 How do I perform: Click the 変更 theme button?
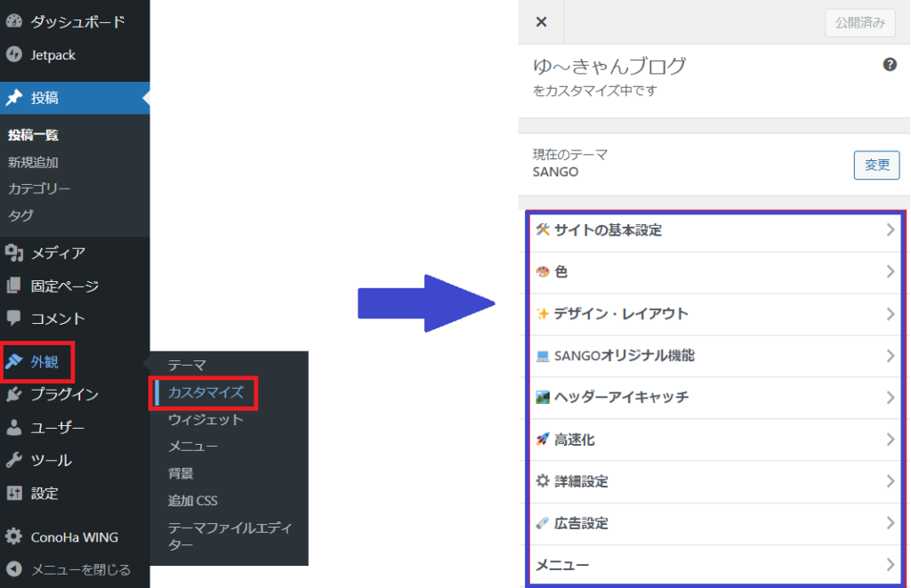pyautogui.click(x=876, y=165)
